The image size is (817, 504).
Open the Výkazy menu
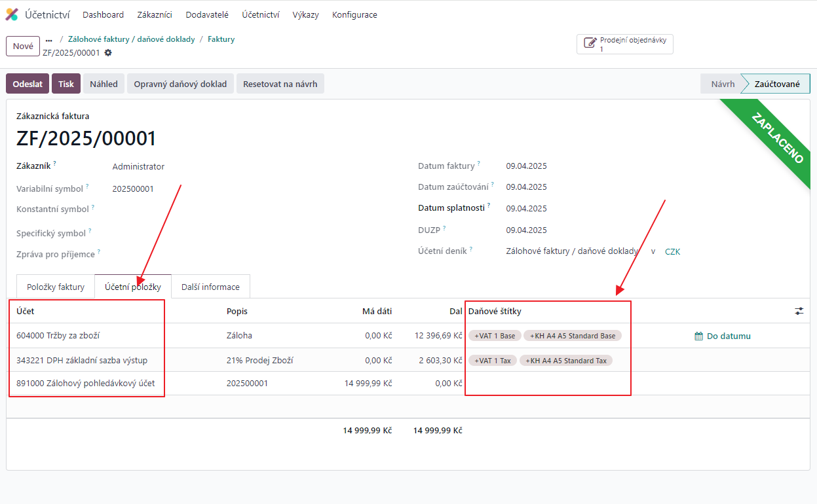click(x=305, y=15)
